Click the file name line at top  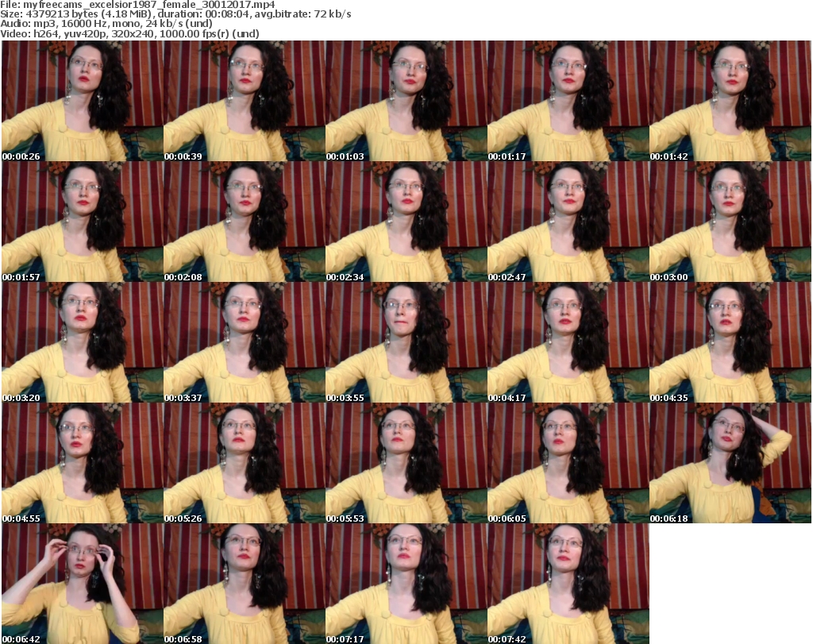click(x=138, y=5)
